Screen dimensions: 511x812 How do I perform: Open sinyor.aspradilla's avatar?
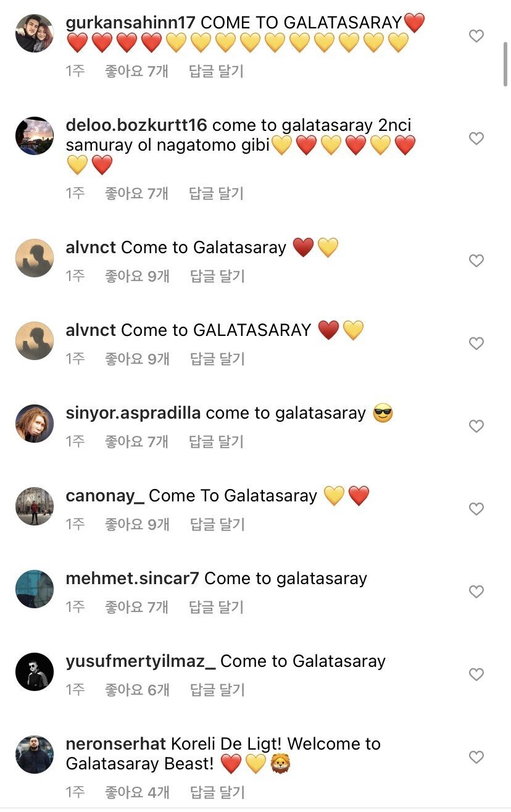(35, 424)
